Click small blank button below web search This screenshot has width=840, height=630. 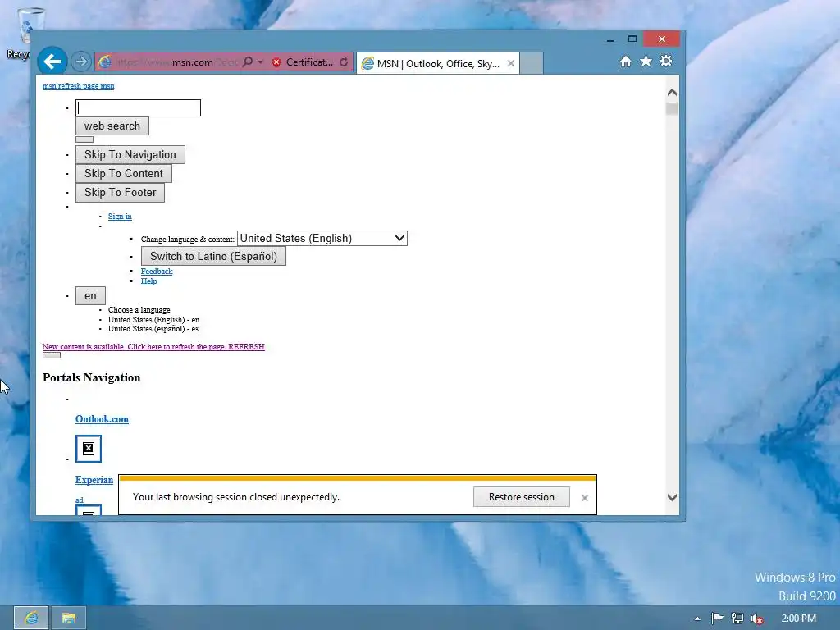pos(84,139)
